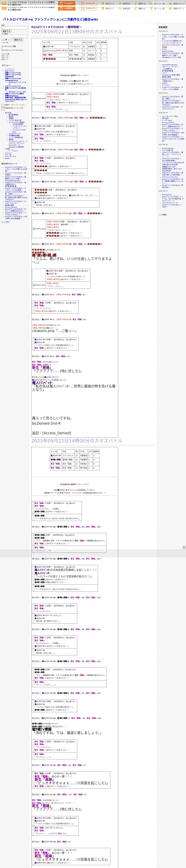186x868 pixels.
Task: Open 軽行事連絡板 board link
Action: [13, 115]
